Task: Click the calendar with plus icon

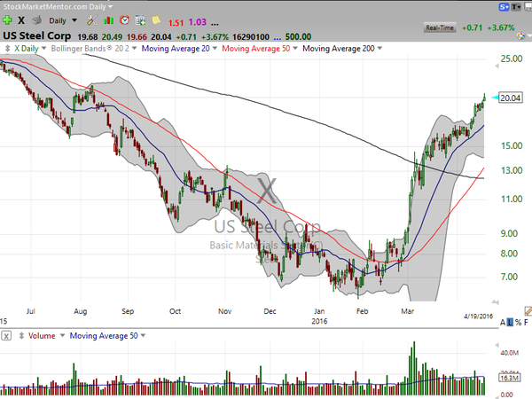Action: [x=140, y=20]
